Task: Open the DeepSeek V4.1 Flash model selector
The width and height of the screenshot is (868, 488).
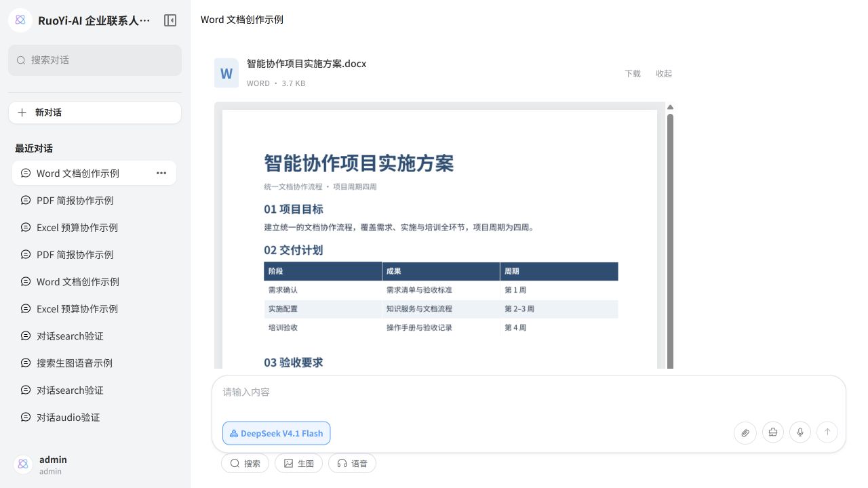Action: click(x=277, y=433)
